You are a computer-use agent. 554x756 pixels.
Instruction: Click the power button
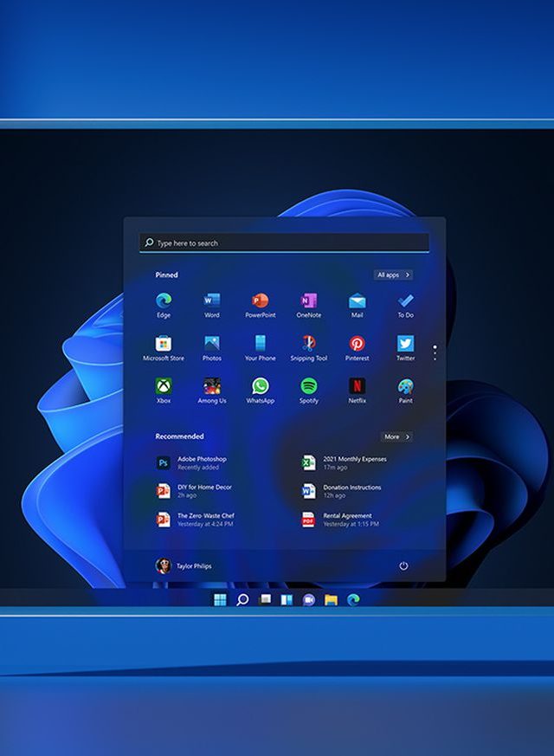click(403, 565)
